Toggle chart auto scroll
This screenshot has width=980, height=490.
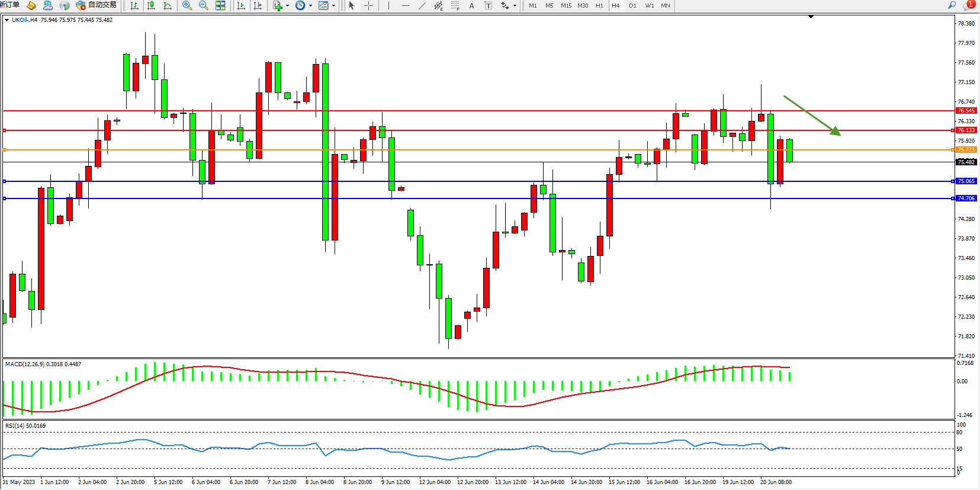point(240,5)
